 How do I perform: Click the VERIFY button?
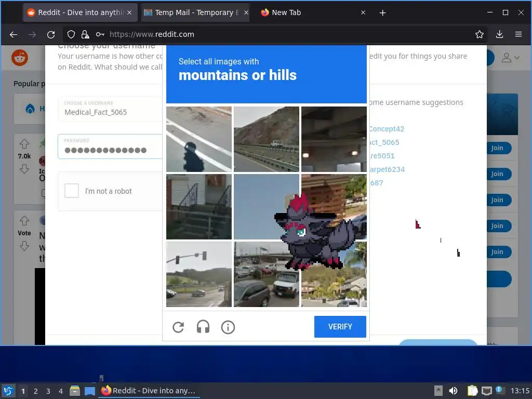tap(340, 327)
